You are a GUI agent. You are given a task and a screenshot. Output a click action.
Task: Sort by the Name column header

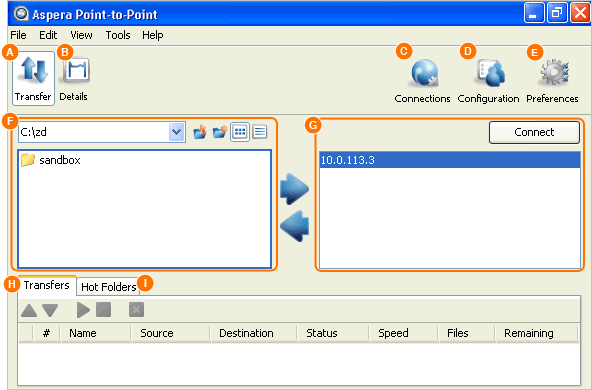point(96,333)
